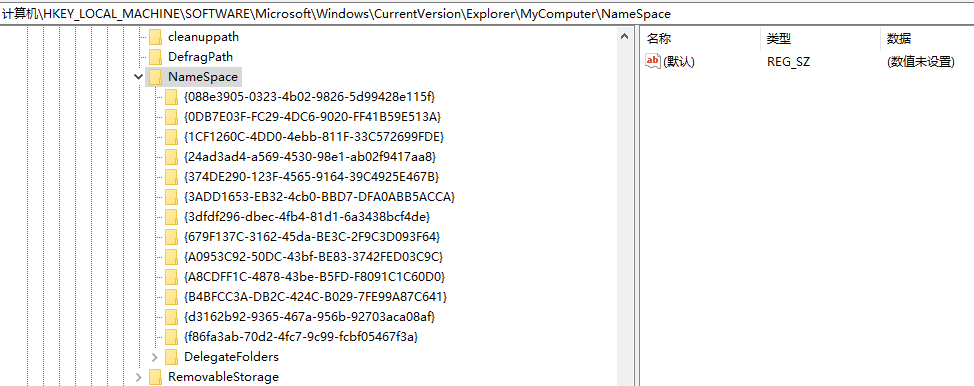Click folder icon beside {0DB7E03F-FC29-4DC6-9020-FF41B59E513A}
Viewport: 974px width, 386px height.
(x=171, y=117)
